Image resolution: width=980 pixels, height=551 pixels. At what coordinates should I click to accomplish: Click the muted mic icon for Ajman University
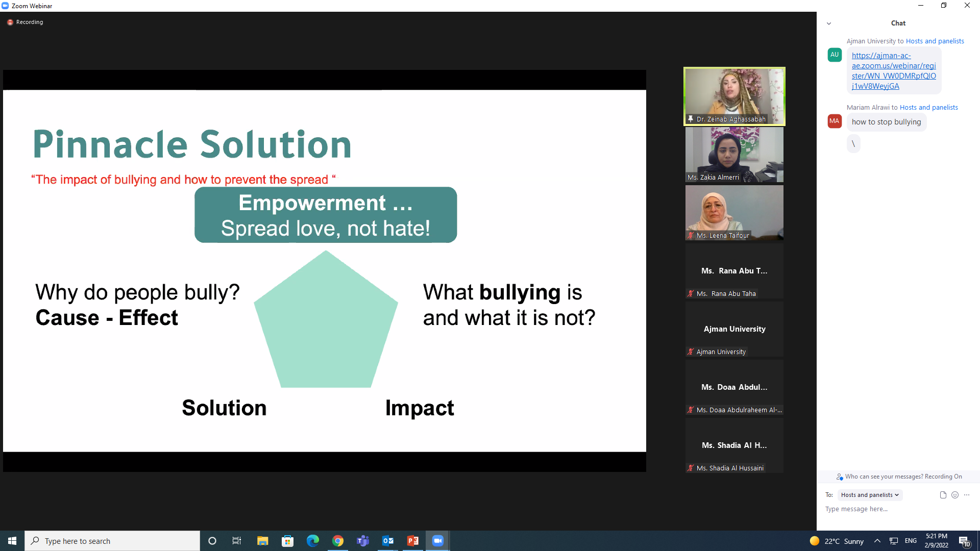pyautogui.click(x=691, y=352)
